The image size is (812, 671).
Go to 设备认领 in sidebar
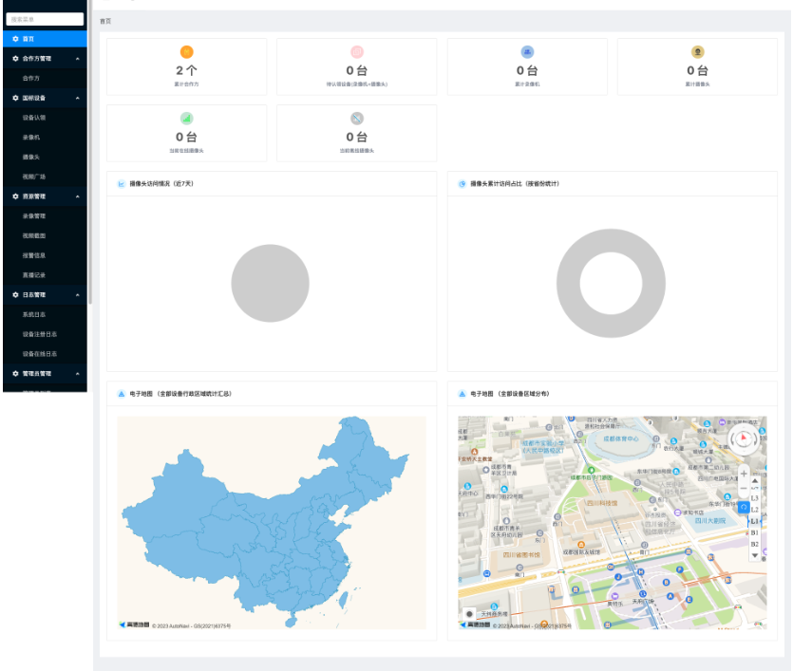pyautogui.click(x=34, y=118)
